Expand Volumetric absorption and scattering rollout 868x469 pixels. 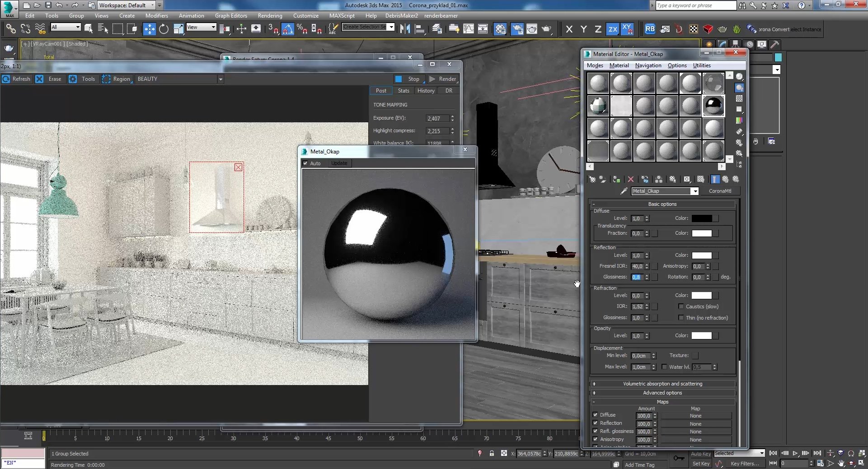[x=662, y=384]
